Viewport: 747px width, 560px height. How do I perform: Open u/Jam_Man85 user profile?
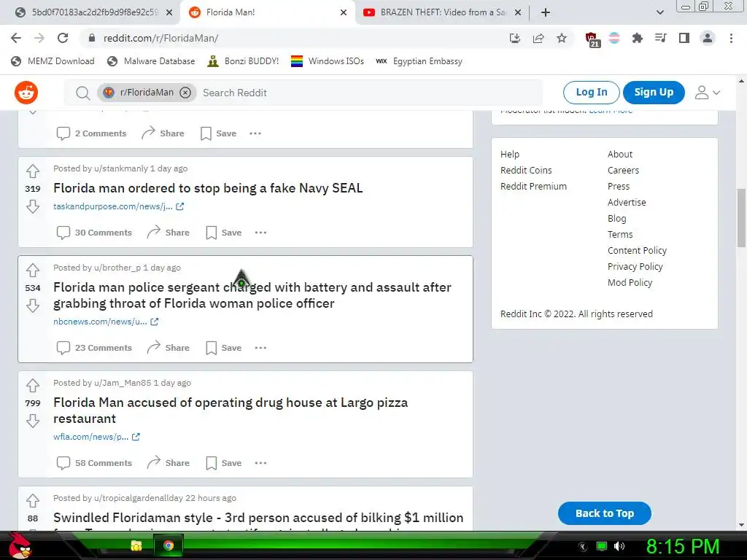(123, 383)
